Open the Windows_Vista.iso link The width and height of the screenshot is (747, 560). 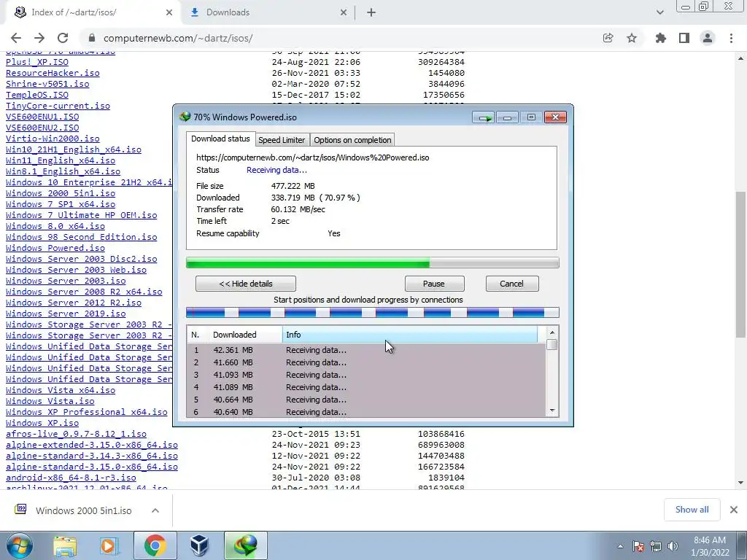pyautogui.click(x=50, y=401)
